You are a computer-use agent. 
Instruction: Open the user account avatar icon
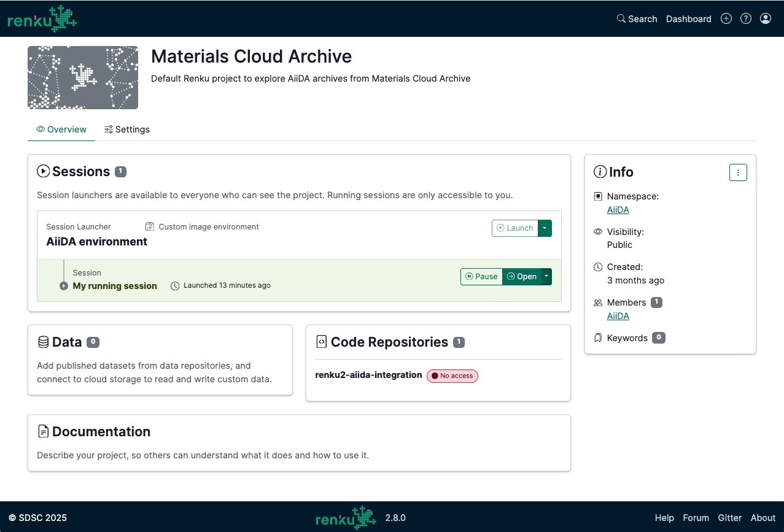[765, 19]
